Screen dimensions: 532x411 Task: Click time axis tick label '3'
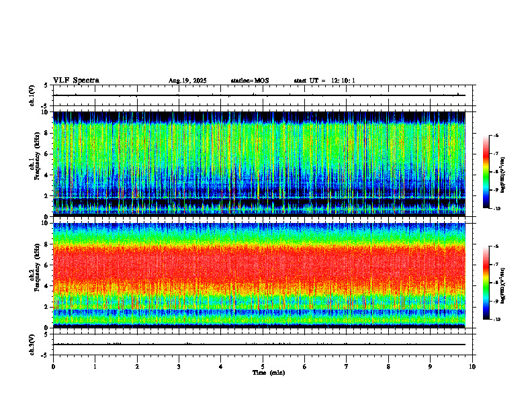click(179, 367)
